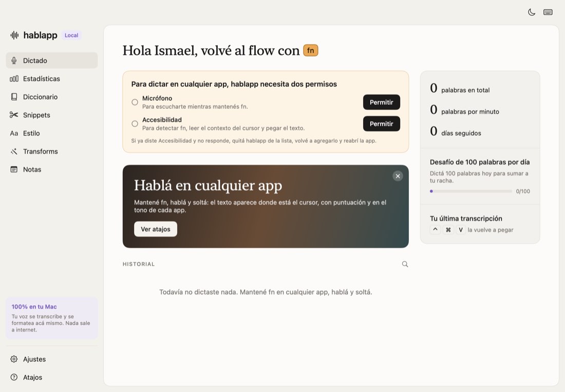Open the Atajos help entry
This screenshot has width=565, height=392.
51,377
